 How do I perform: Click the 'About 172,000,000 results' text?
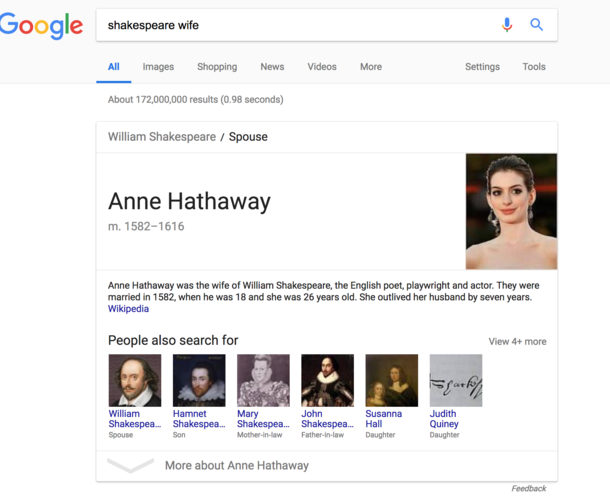(195, 100)
